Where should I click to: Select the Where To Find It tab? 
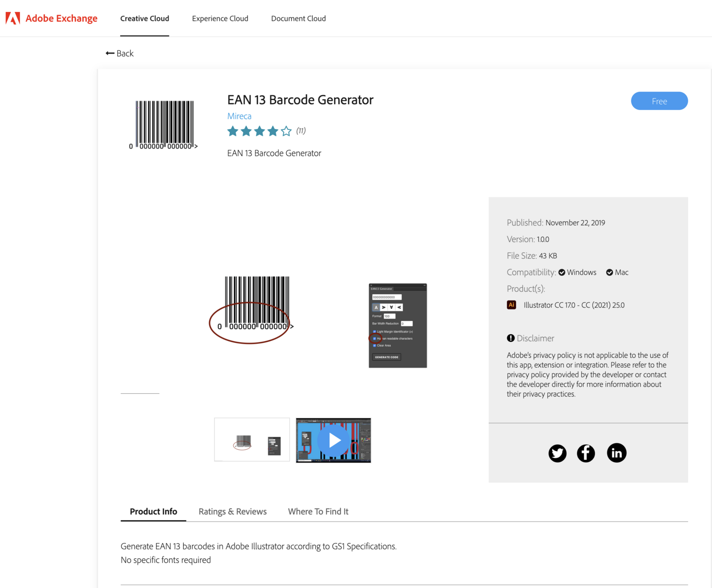[318, 512]
